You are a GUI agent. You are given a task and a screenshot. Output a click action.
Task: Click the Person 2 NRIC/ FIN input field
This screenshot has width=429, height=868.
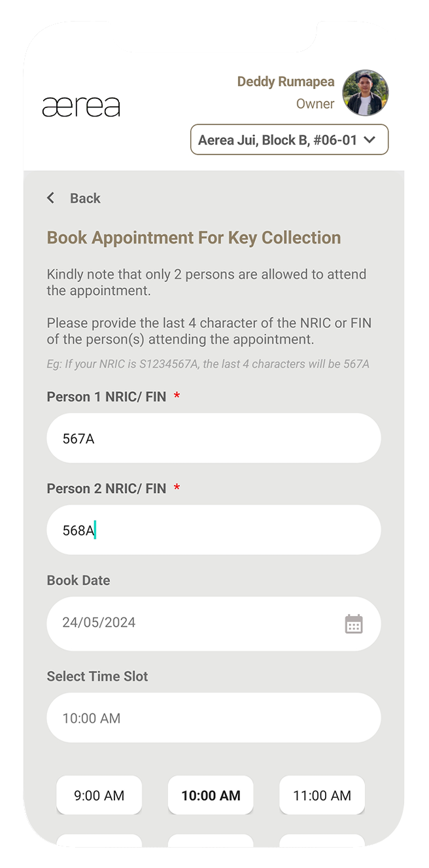214,530
